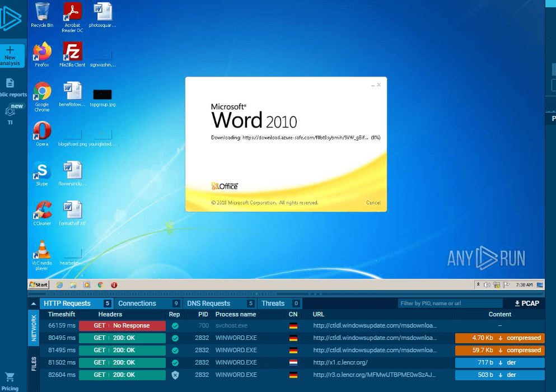Select the Opera desktop shortcut
556x392 pixels.
(42, 134)
